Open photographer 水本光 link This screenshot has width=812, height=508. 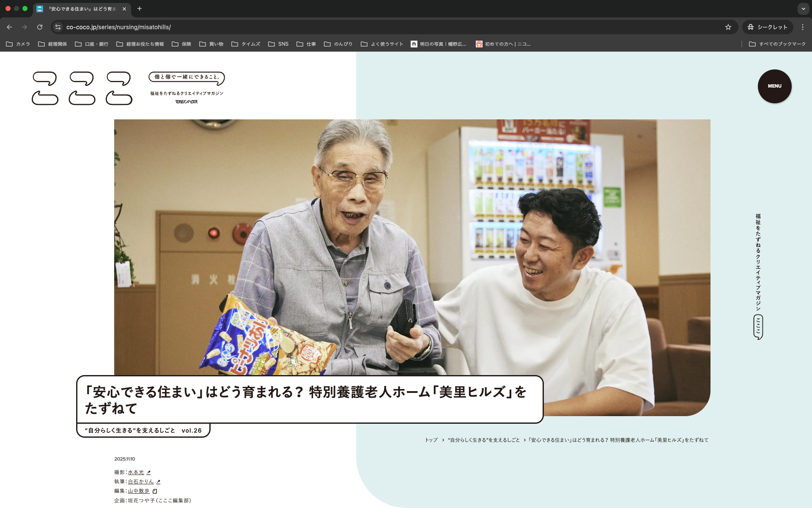(x=136, y=472)
